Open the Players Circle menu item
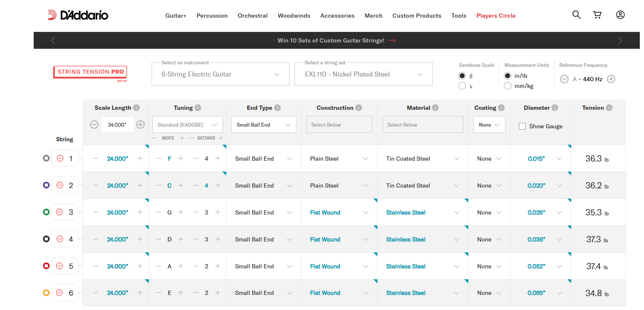644x310 pixels. (x=496, y=16)
